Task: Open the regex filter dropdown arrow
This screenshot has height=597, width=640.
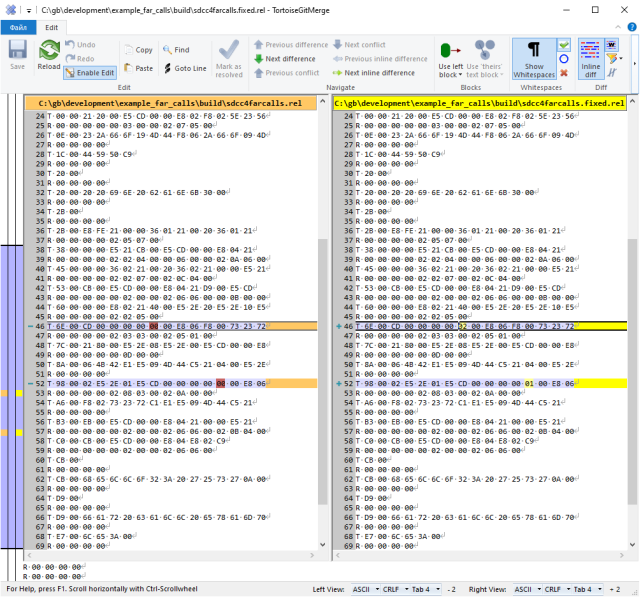Action: 621,59
